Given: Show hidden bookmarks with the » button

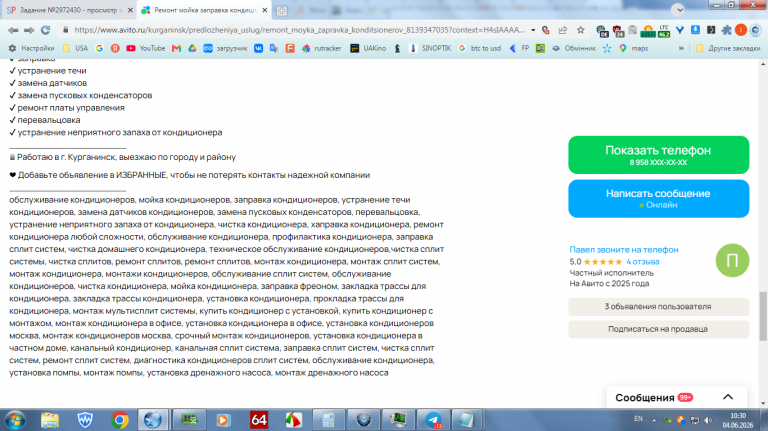Looking at the screenshot, I should click(x=681, y=48).
